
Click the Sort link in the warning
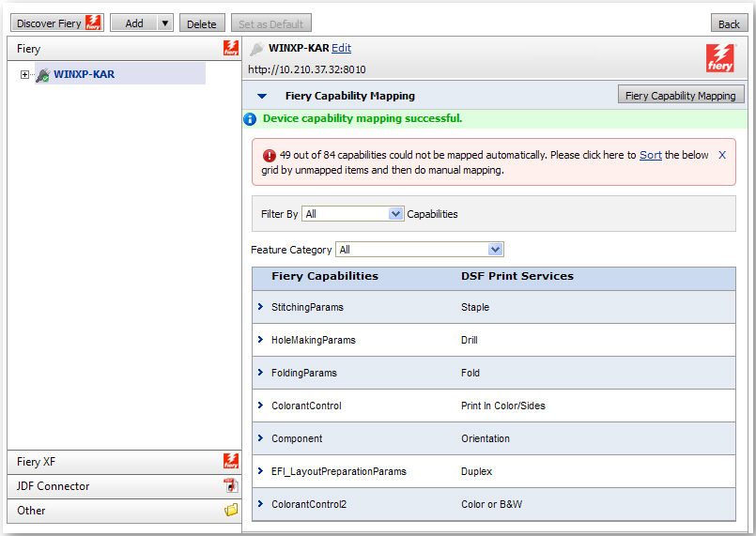[x=651, y=155]
